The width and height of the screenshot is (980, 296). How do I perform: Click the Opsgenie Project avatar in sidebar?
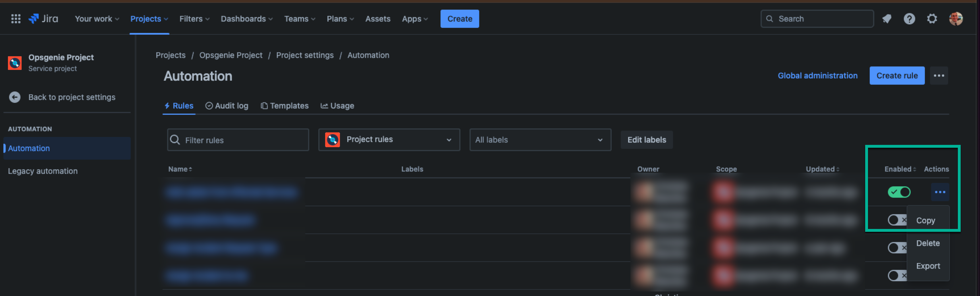15,63
